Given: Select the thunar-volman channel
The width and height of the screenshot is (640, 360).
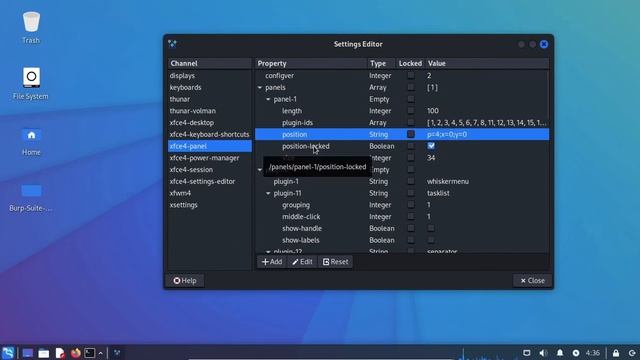Looking at the screenshot, I should coord(210,111).
